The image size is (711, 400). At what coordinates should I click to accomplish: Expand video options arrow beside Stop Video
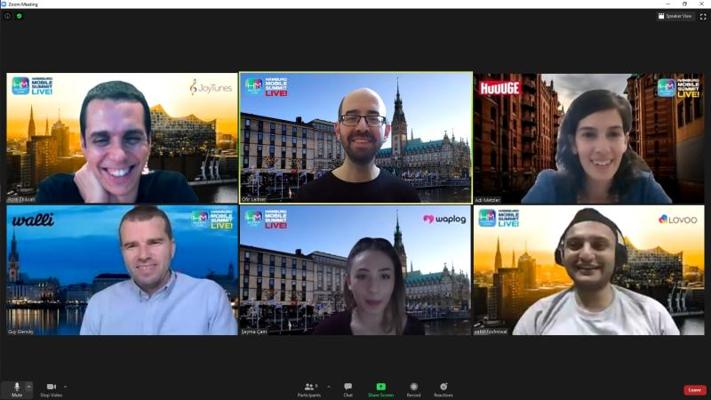click(66, 386)
